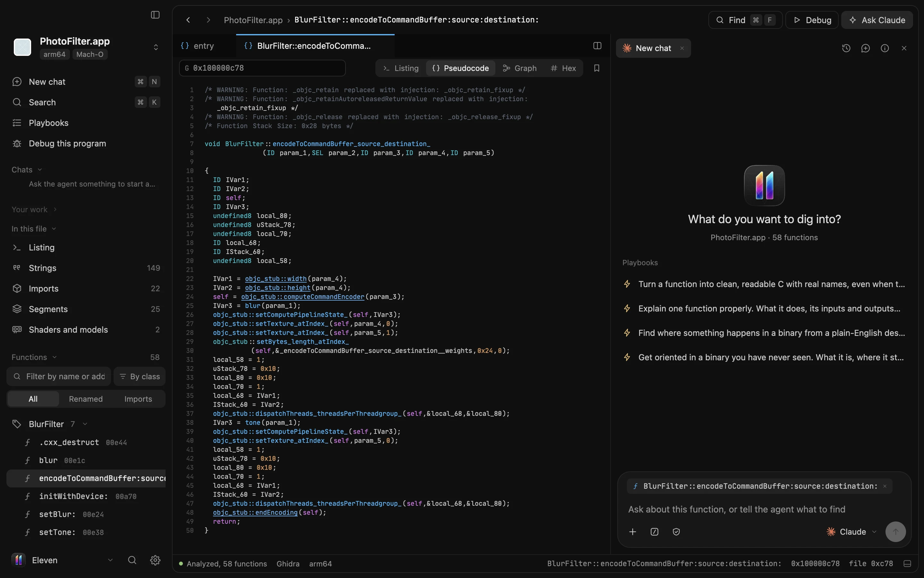The height and width of the screenshot is (578, 924).
Task: Follow the objc_stub::endEncoding link
Action: tap(255, 512)
